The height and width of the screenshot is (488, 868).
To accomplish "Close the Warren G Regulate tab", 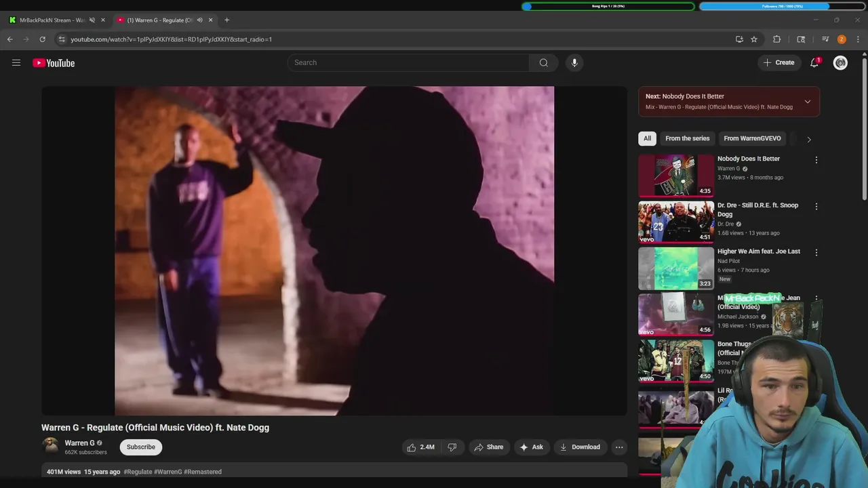I will tap(210, 20).
